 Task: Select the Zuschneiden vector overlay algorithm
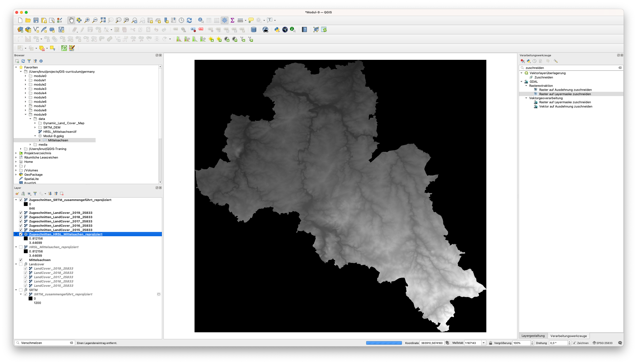pos(544,77)
